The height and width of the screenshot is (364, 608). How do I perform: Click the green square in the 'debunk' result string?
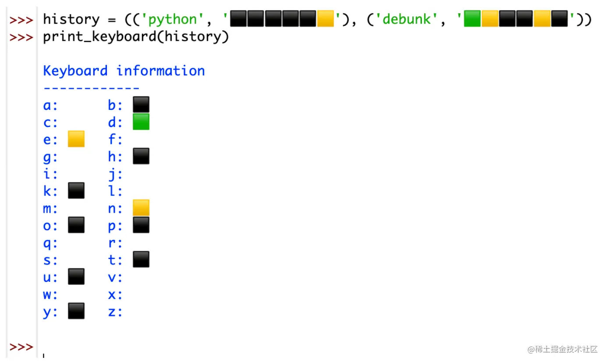tap(472, 20)
